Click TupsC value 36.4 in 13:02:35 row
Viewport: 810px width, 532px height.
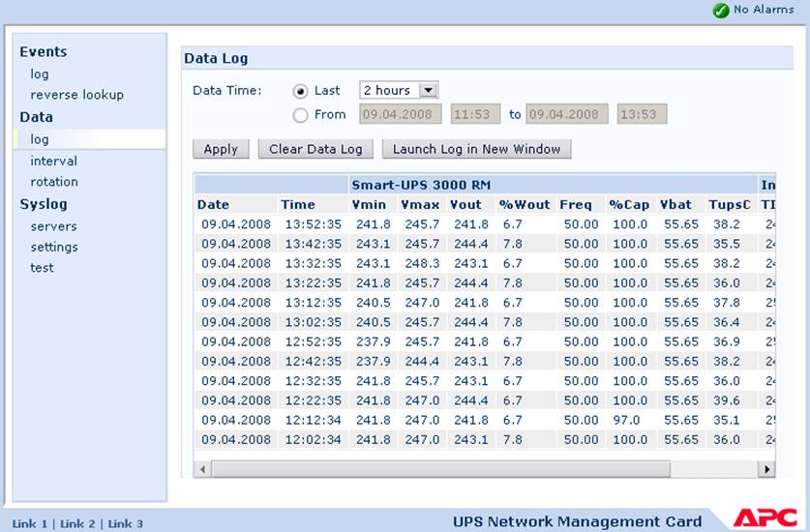727,322
